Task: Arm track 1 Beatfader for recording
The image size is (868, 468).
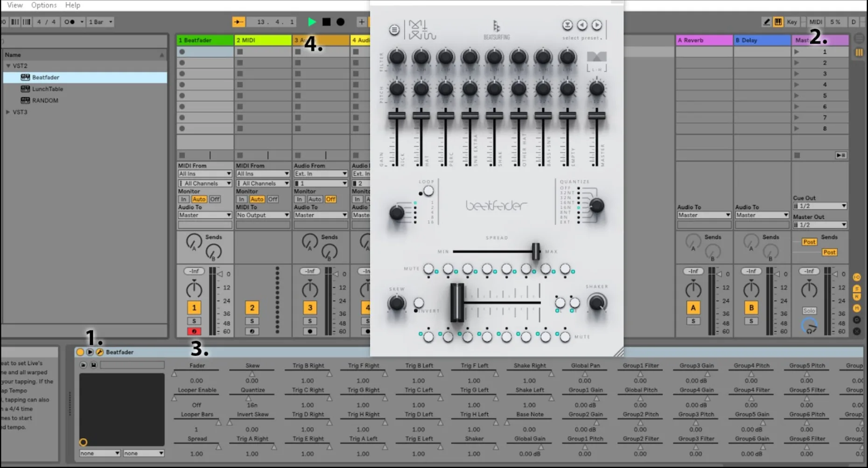Action: [194, 331]
